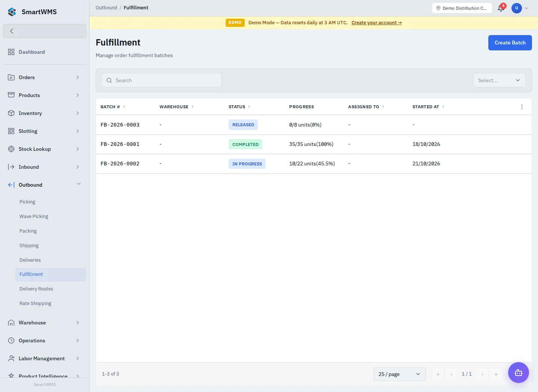Click the Warehouse building icon
The width and height of the screenshot is (538, 392).
(11, 323)
